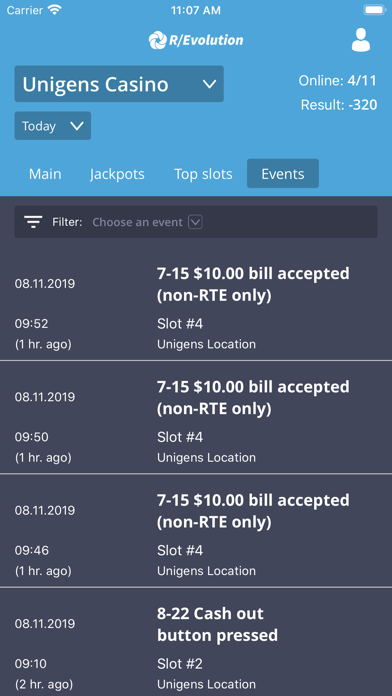Click the chevron beside Choose an event
The height and width of the screenshot is (696, 392).
[x=195, y=222]
